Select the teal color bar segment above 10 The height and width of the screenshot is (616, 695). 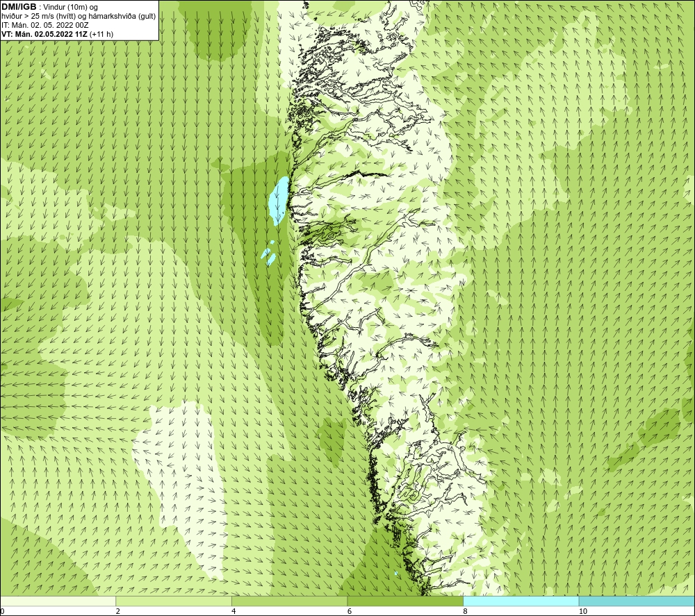click(x=637, y=601)
